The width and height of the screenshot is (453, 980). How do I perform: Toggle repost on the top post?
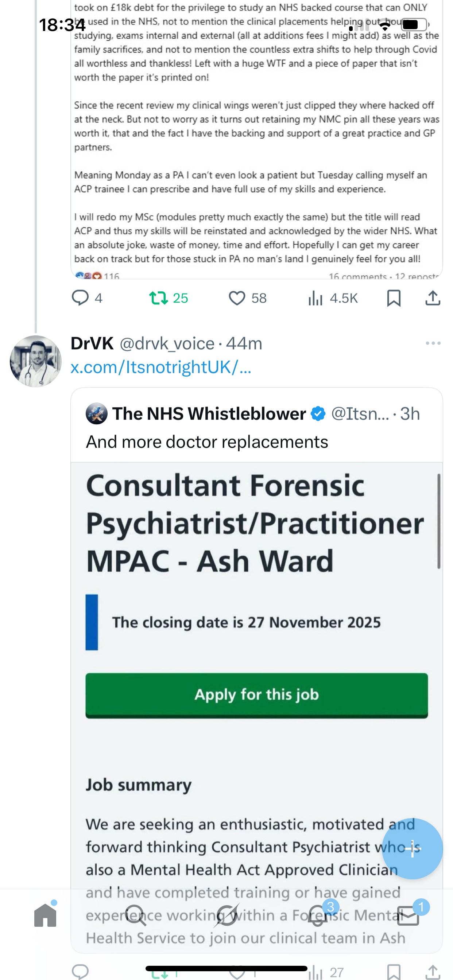[158, 298]
